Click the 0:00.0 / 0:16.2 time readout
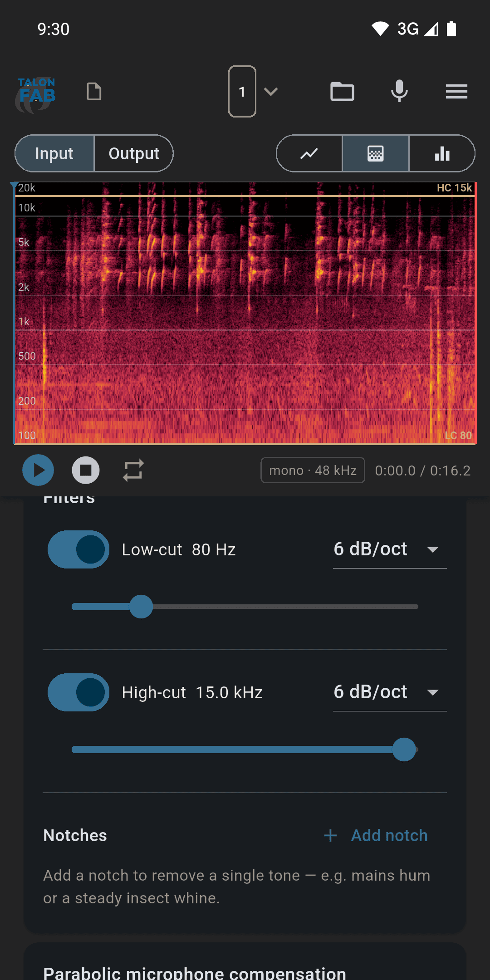 pos(423,470)
